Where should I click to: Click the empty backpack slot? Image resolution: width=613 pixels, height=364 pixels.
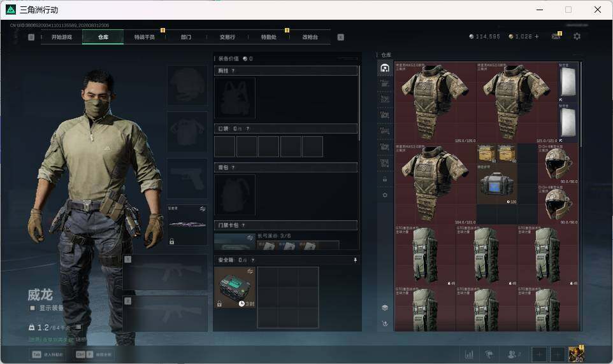234,195
